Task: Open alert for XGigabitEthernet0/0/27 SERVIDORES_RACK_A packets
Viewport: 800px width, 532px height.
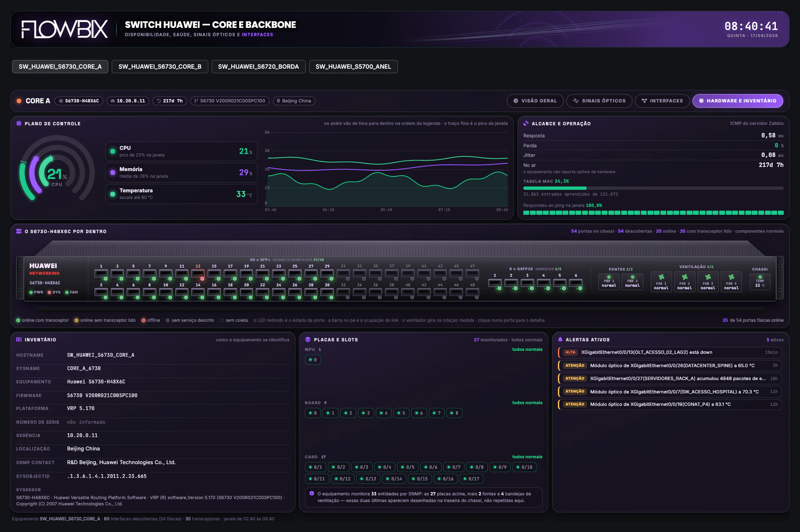Action: click(x=670, y=379)
